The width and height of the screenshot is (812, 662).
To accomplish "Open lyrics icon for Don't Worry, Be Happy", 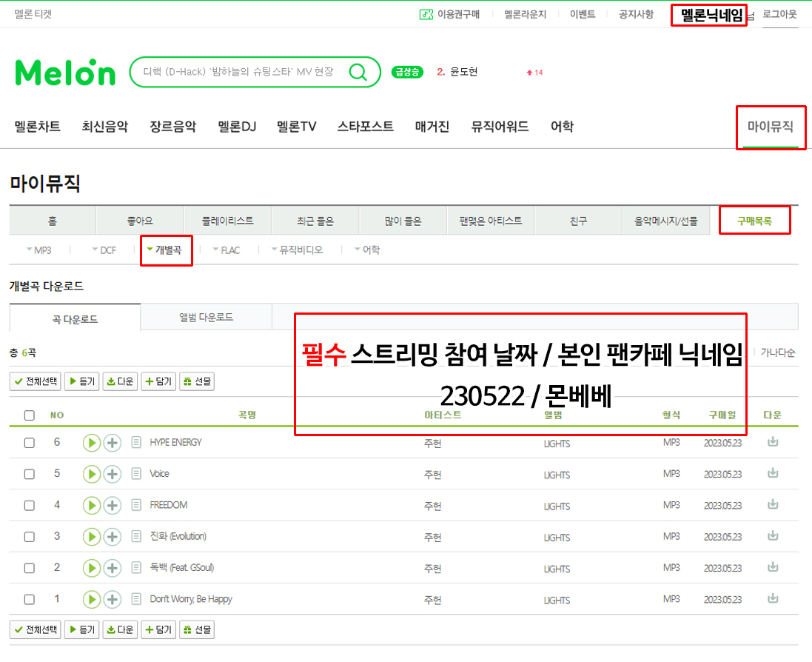I will 136,599.
